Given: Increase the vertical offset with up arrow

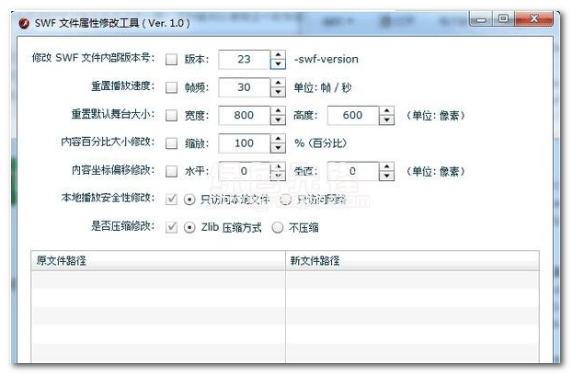Looking at the screenshot, I should coord(387,166).
